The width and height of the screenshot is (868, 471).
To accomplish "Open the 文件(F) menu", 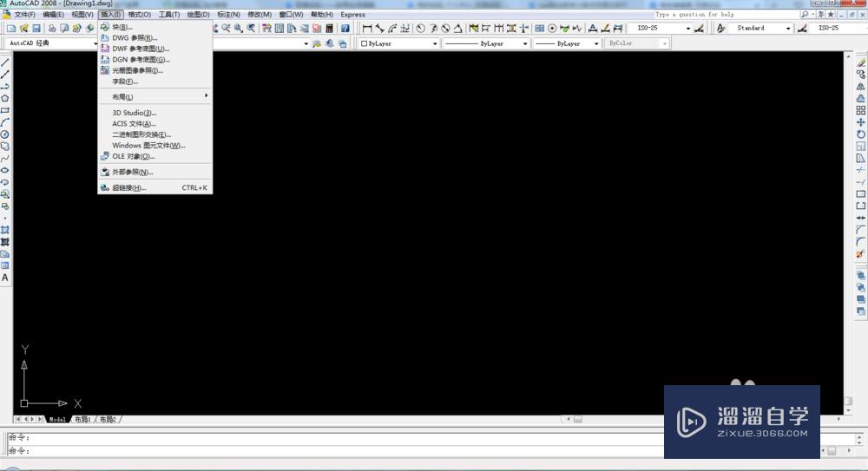I will pyautogui.click(x=24, y=15).
